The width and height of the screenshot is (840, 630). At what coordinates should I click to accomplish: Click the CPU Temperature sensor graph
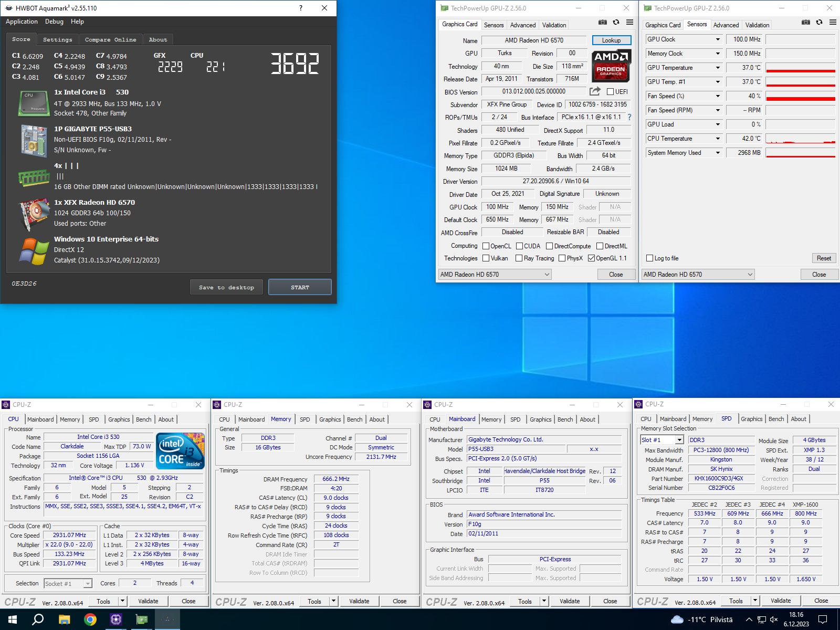pos(800,139)
